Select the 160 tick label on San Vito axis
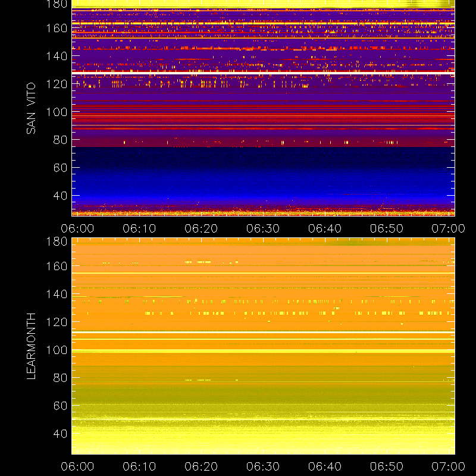 coord(57,28)
